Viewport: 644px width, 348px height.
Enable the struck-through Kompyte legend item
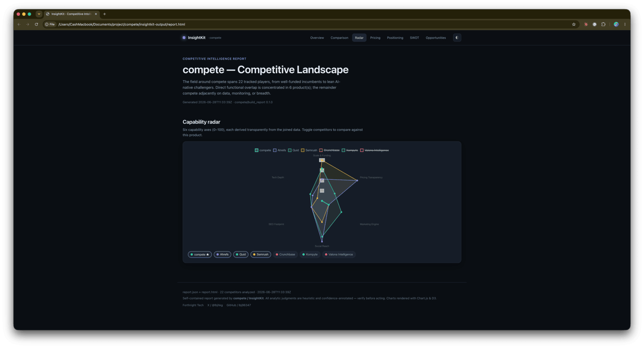350,150
